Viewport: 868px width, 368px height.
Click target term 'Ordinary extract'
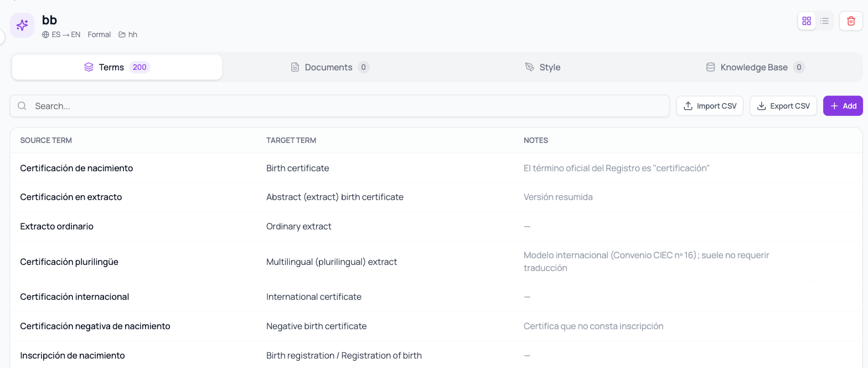(299, 226)
